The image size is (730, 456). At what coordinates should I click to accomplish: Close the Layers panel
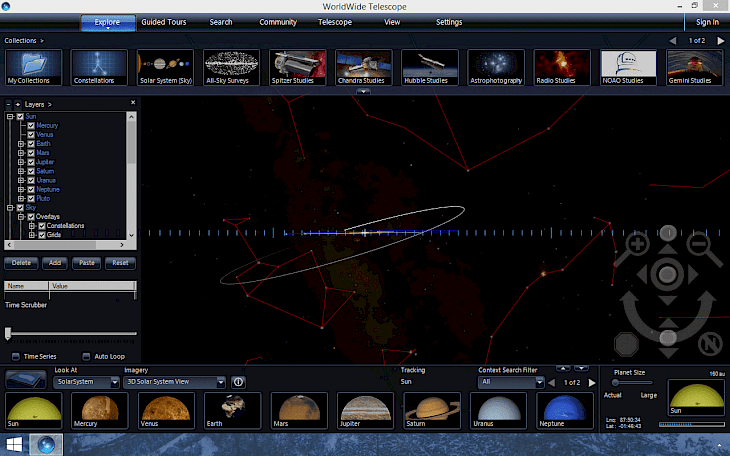coord(133,102)
